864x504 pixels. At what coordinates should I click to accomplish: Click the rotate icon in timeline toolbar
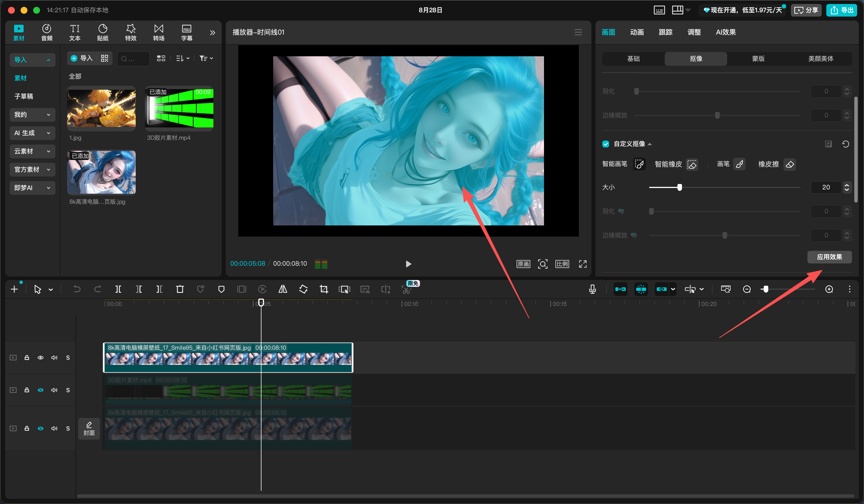(x=303, y=289)
